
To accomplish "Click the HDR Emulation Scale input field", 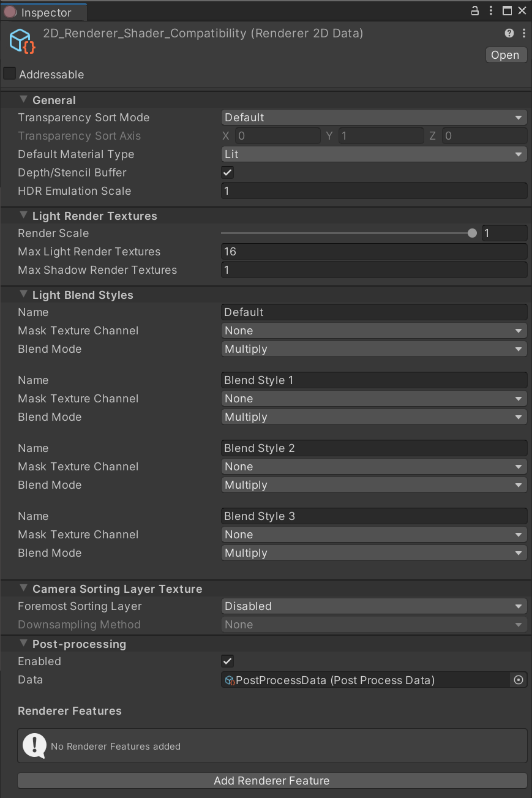I will [373, 190].
